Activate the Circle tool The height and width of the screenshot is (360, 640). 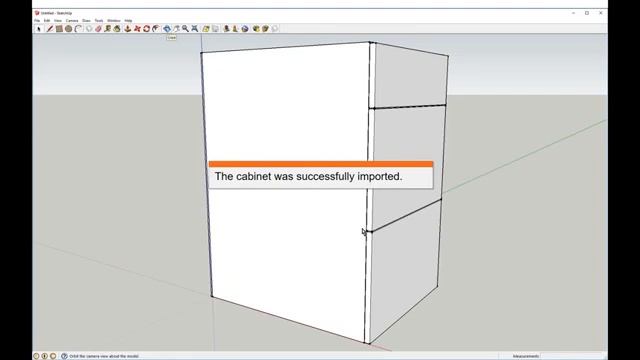[69, 29]
